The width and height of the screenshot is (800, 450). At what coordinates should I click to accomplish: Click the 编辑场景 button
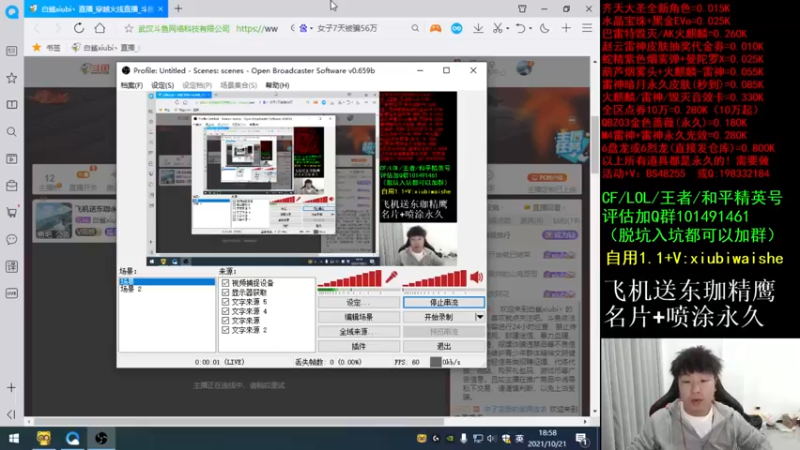(359, 317)
